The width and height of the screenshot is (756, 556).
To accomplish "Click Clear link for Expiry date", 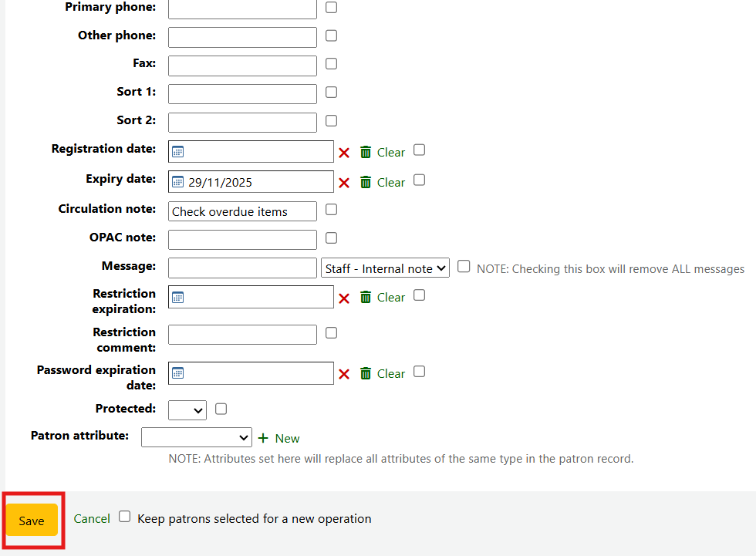I will 390,183.
